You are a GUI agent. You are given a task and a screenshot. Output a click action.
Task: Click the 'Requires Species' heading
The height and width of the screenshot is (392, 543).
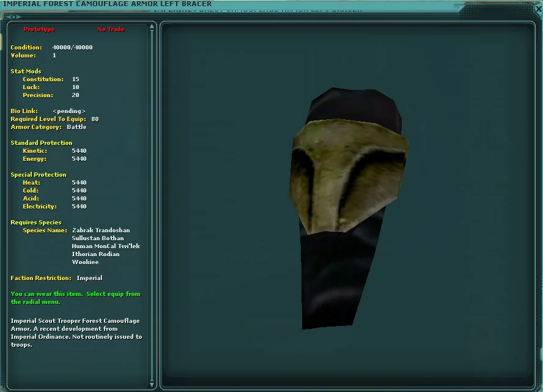point(36,223)
